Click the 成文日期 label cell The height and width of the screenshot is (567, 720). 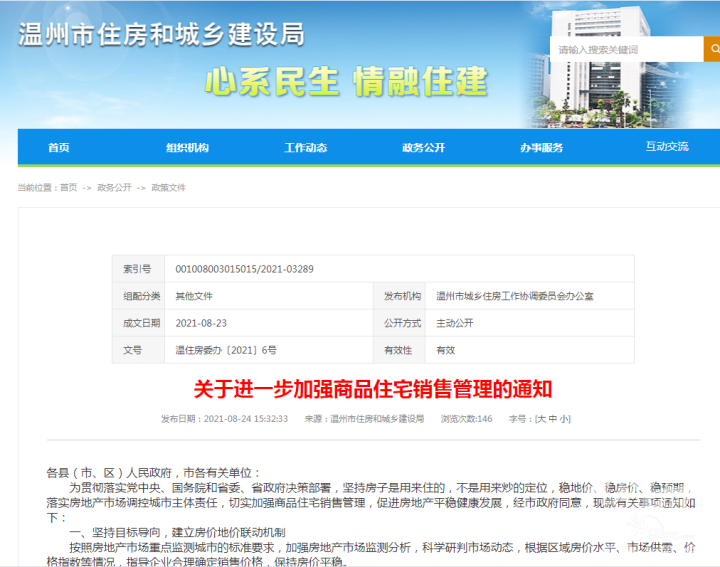(x=138, y=323)
